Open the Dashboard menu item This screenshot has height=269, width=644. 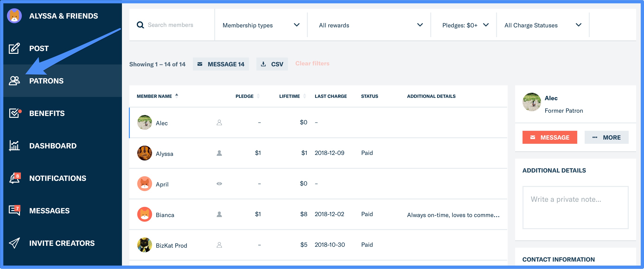63,145
